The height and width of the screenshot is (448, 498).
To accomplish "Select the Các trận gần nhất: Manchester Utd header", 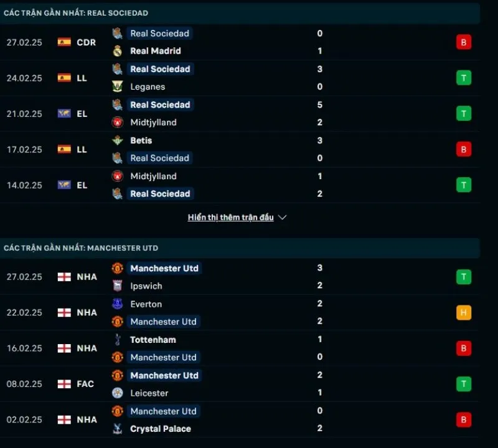I will point(81,248).
